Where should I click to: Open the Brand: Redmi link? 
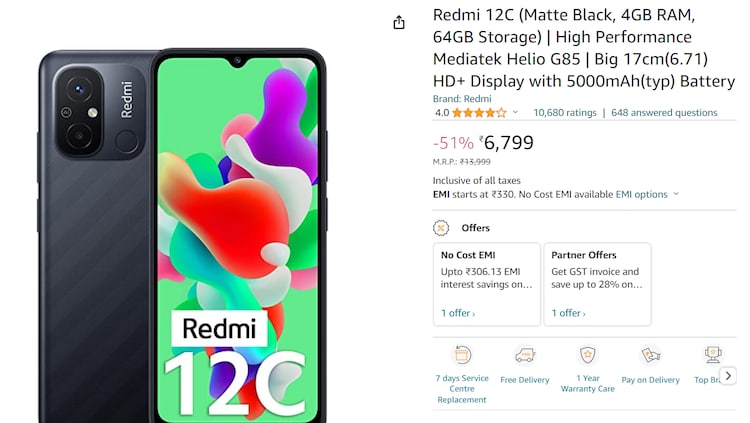462,99
